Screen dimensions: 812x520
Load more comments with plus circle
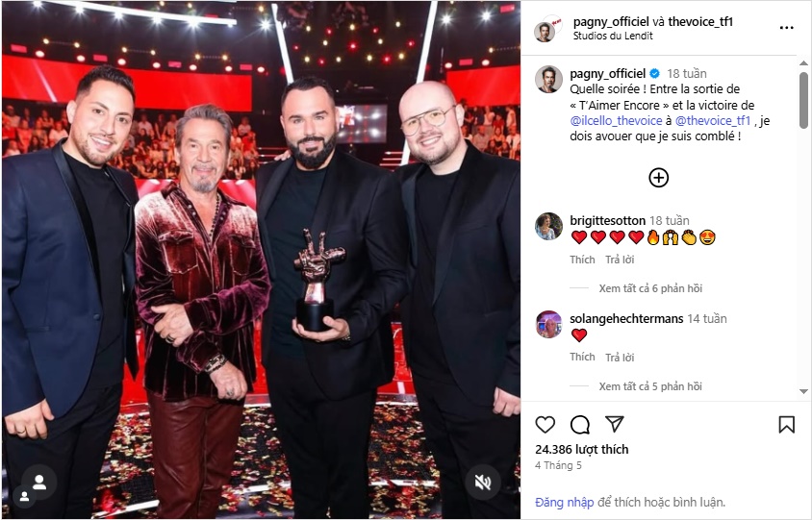pos(658,178)
